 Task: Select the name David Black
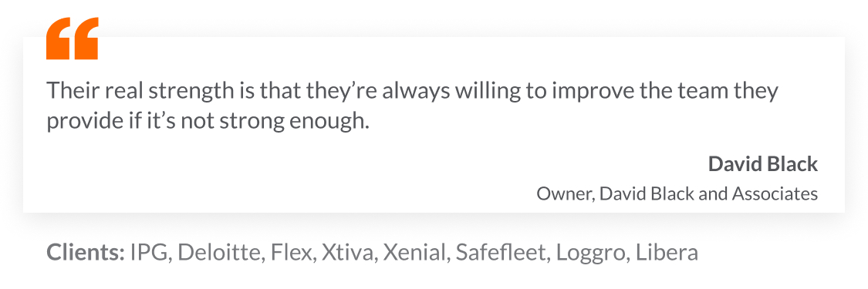coord(763,164)
